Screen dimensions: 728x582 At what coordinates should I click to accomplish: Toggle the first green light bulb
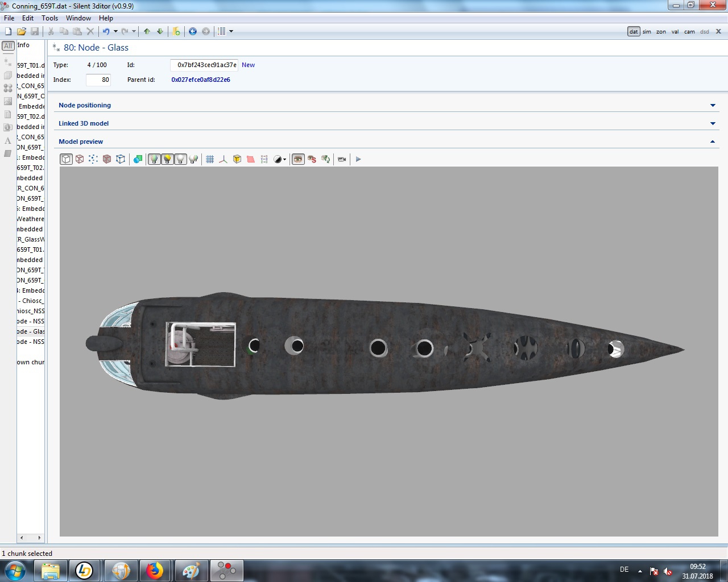(x=154, y=159)
